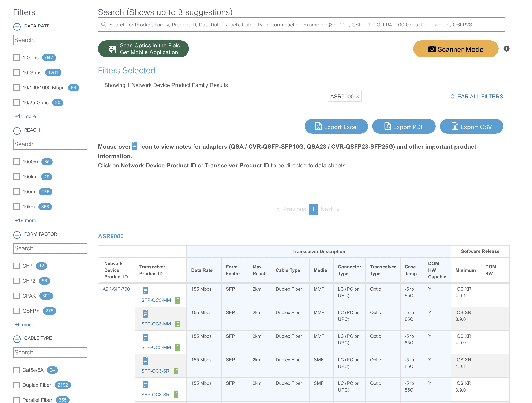Enable the Duplex Fiber cable type checkbox
The width and height of the screenshot is (532, 403).
point(16,385)
